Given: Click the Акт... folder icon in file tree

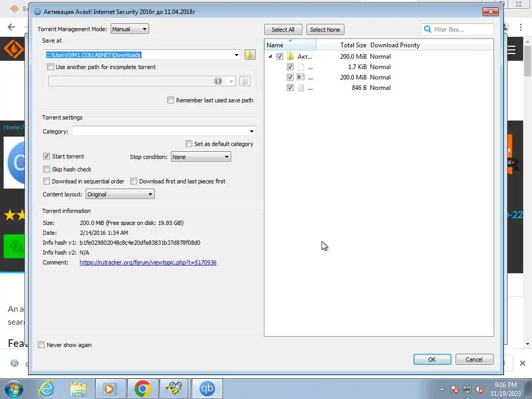Looking at the screenshot, I should tap(290, 56).
